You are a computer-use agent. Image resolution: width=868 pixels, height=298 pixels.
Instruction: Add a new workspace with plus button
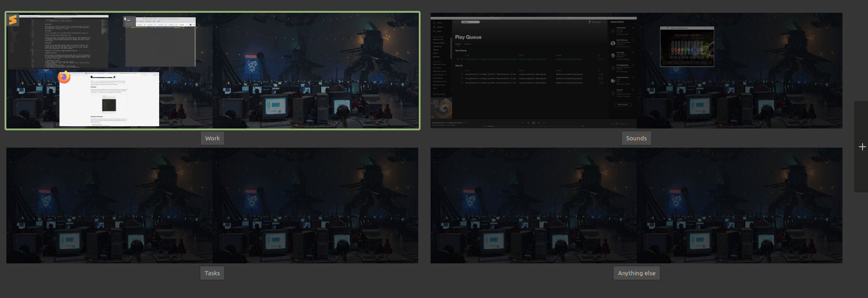[862, 147]
